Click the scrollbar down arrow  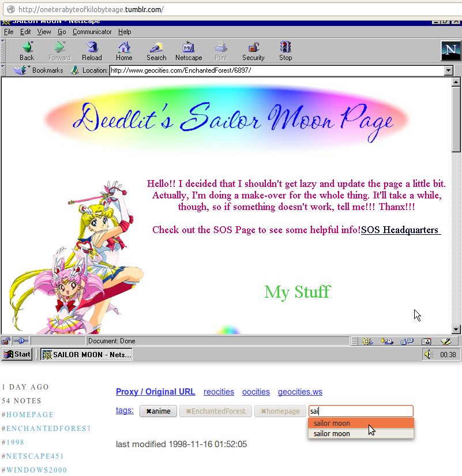(x=456, y=329)
